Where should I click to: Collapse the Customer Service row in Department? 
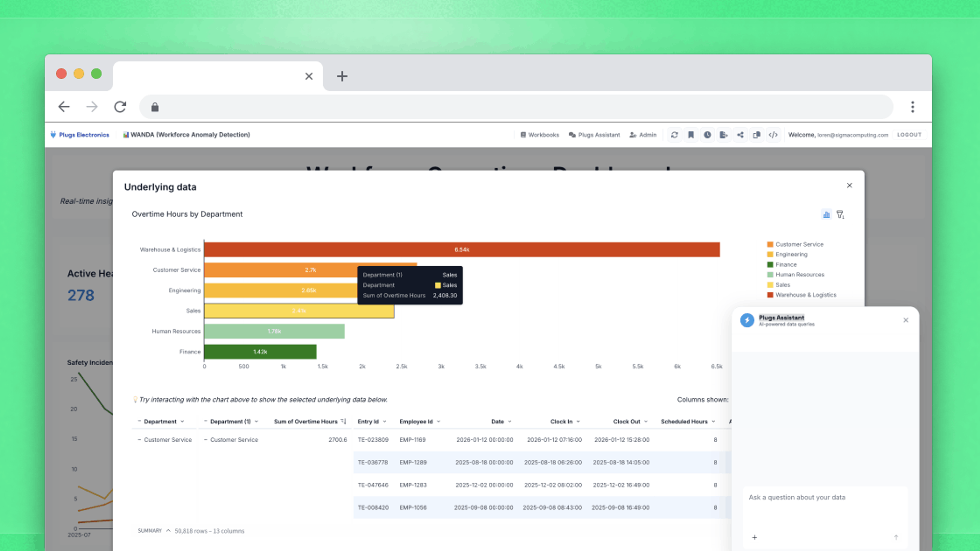(139, 440)
